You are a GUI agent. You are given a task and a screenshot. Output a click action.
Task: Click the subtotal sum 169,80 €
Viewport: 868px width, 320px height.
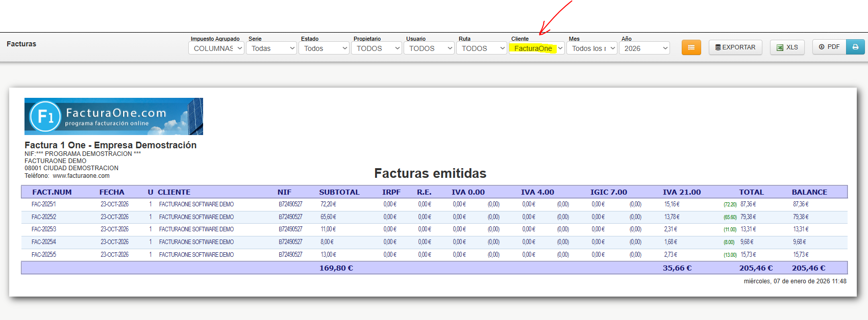336,268
